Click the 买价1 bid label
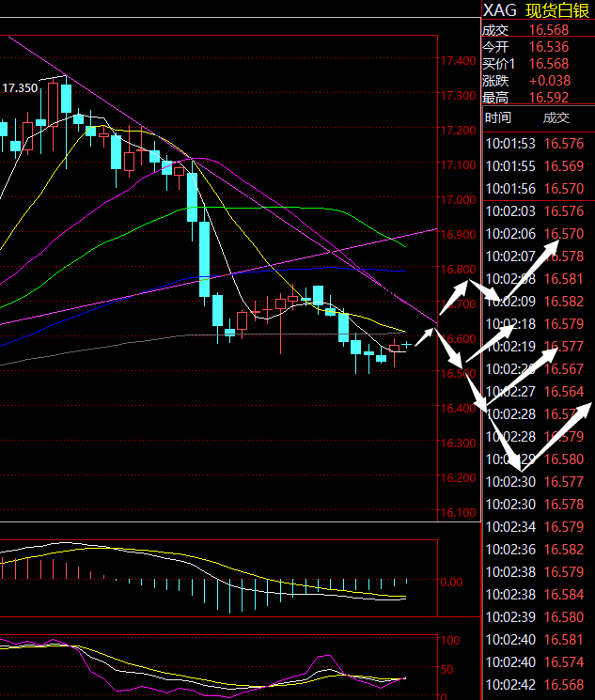The image size is (595, 700). [498, 64]
